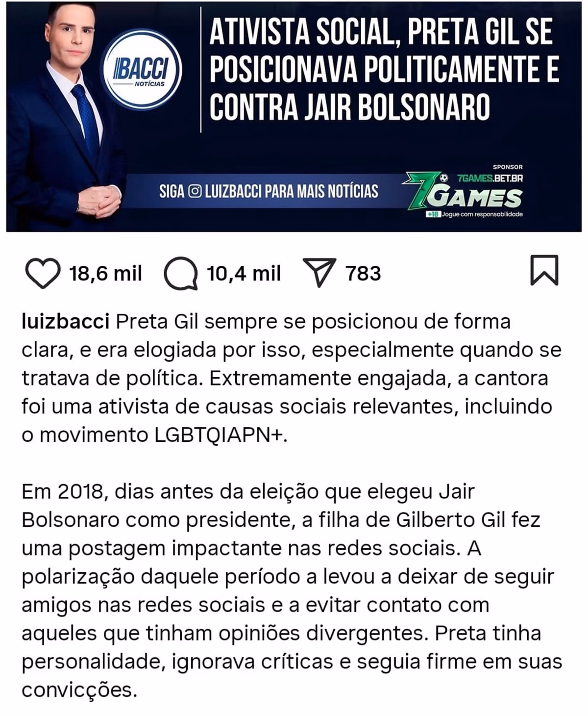
Task: Click the SPONSOR label above the 7Games logo
Action: pos(508,167)
